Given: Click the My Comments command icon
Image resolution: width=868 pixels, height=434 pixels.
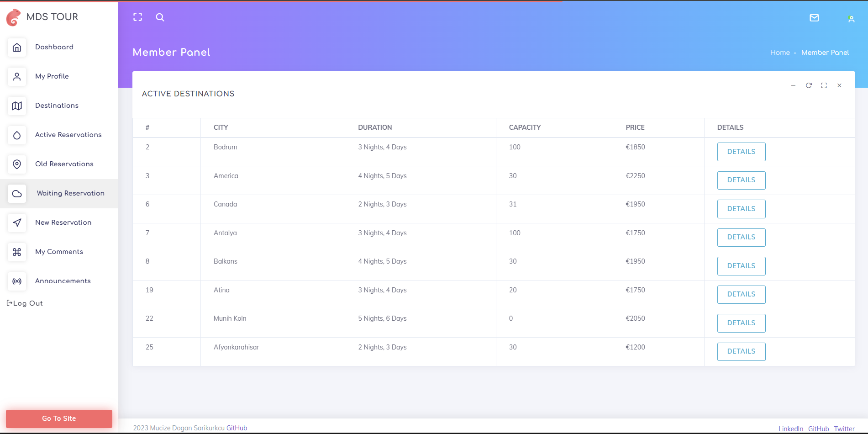Looking at the screenshot, I should click(17, 252).
